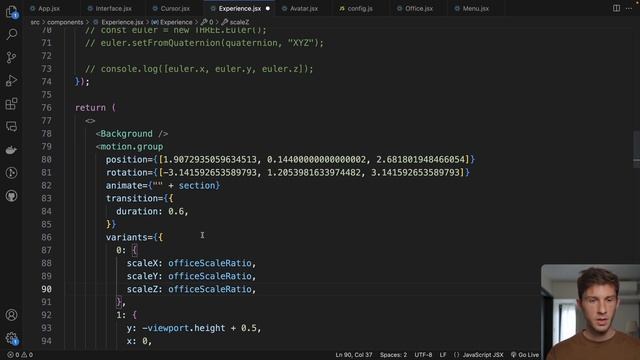The image size is (640, 360).
Task: Change end of line sequence LF
Action: [443, 355]
